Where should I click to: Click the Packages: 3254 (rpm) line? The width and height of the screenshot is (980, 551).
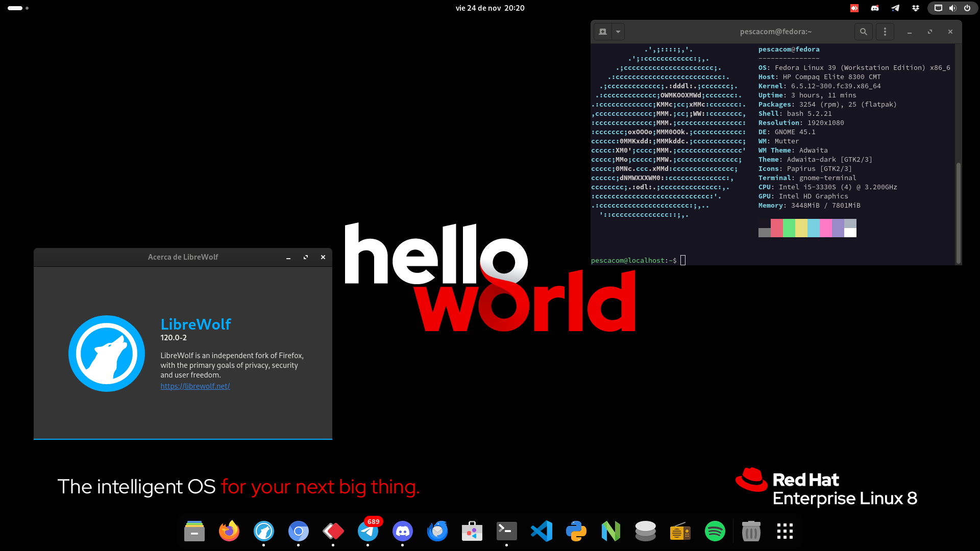point(827,105)
